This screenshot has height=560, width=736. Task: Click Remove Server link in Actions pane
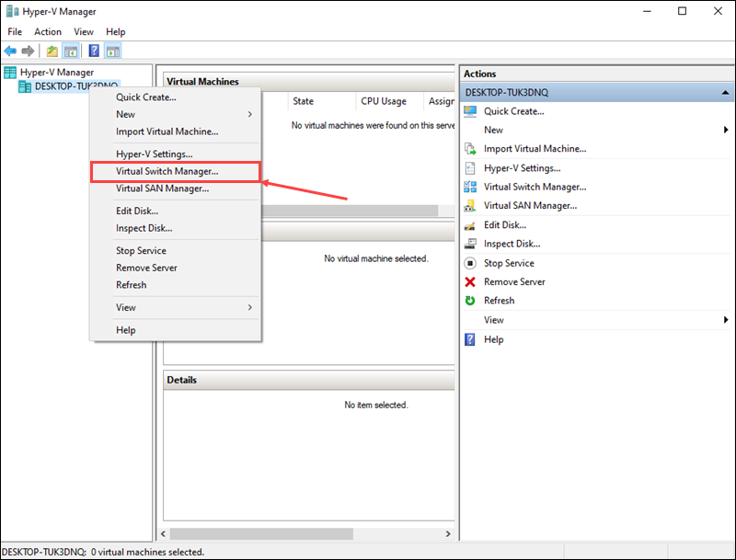(514, 282)
